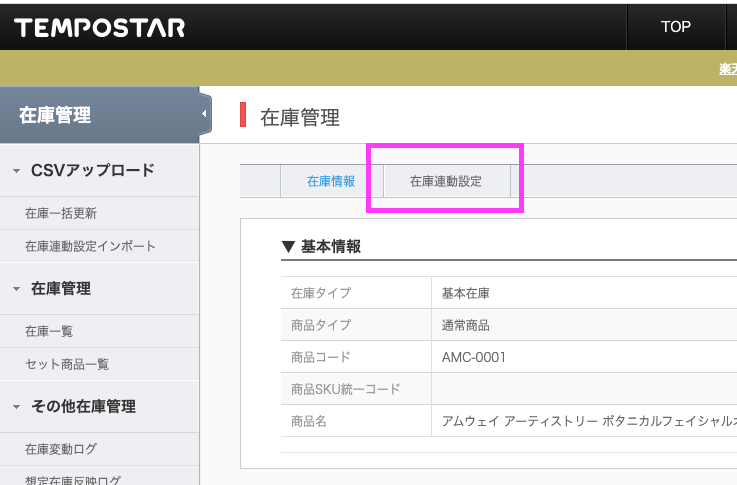This screenshot has height=485, width=737.
Task: Collapse the その他在庫管理 section
Action: coord(17,407)
